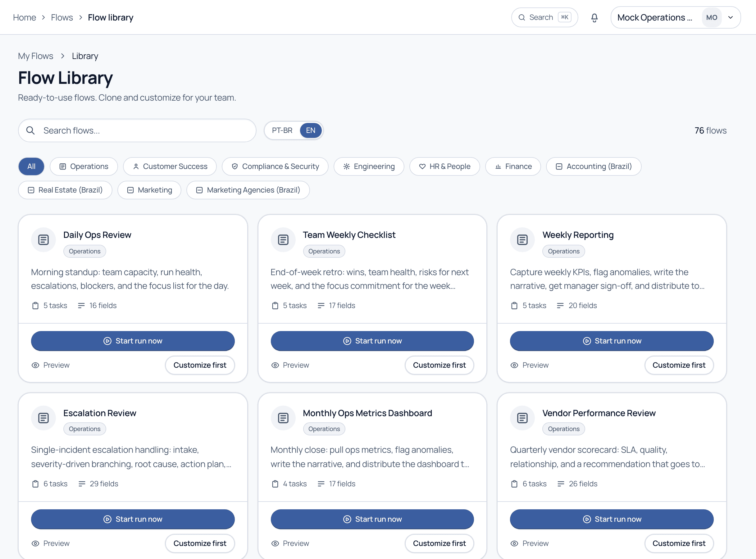The image size is (756, 559).
Task: Open the My Flows breadcrumb link
Action: [35, 56]
